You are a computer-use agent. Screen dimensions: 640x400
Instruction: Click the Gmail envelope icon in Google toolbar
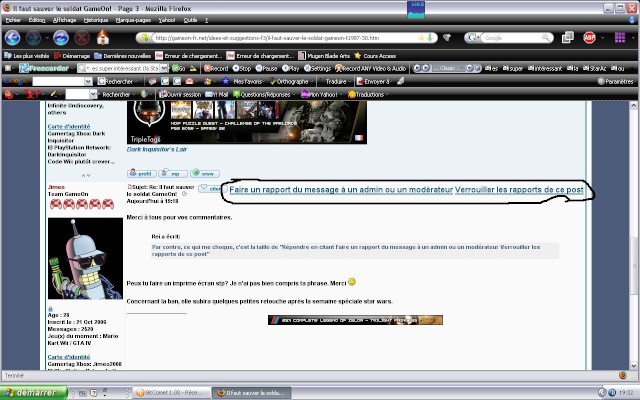coord(189,82)
